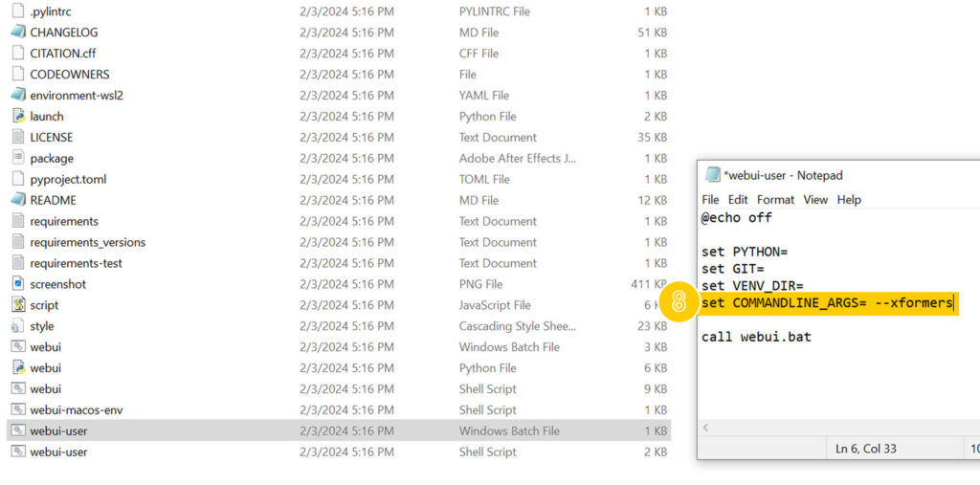Image resolution: width=980 pixels, height=485 pixels.
Task: Click the webui-user Windows Batch File icon
Action: pyautogui.click(x=18, y=431)
